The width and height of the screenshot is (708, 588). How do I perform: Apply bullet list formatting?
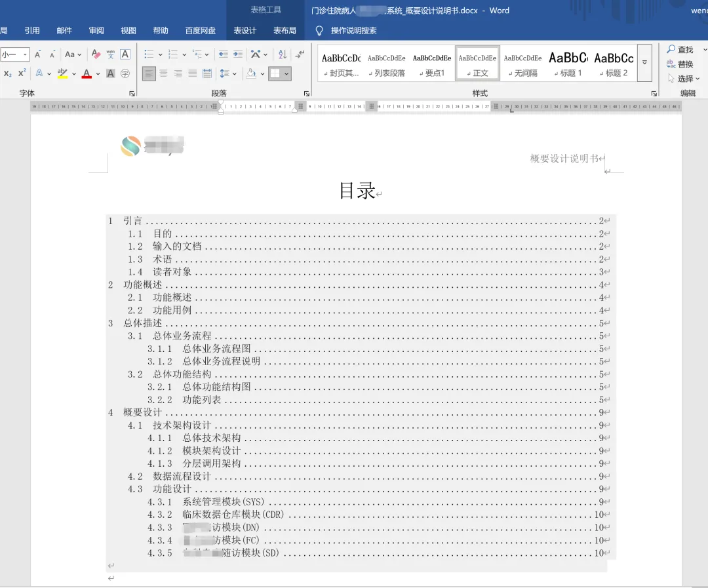149,54
